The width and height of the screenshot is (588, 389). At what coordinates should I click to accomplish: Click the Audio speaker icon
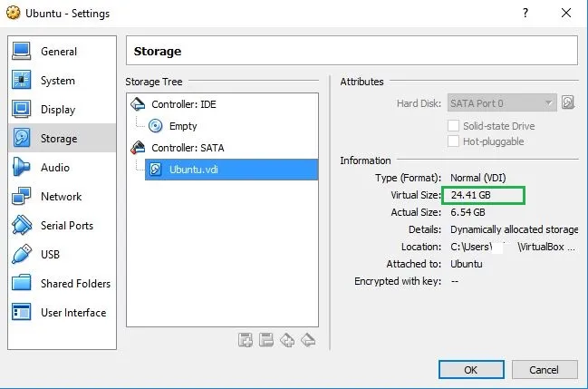tap(21, 167)
